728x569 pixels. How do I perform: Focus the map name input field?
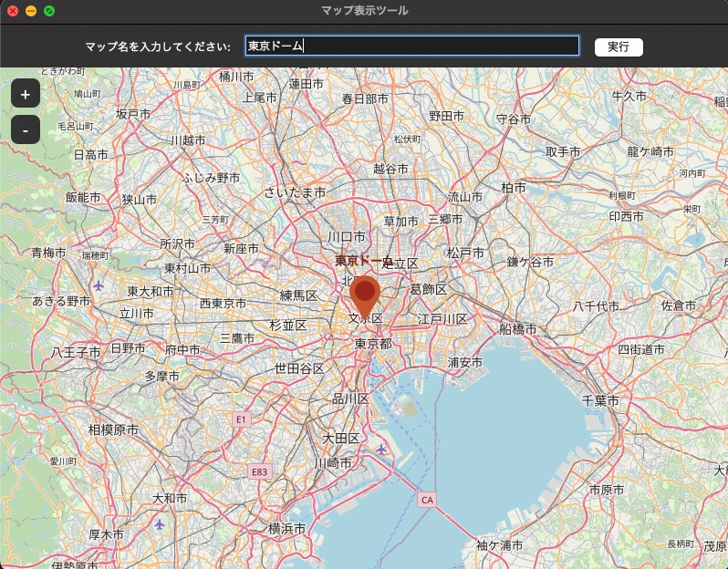[411, 46]
